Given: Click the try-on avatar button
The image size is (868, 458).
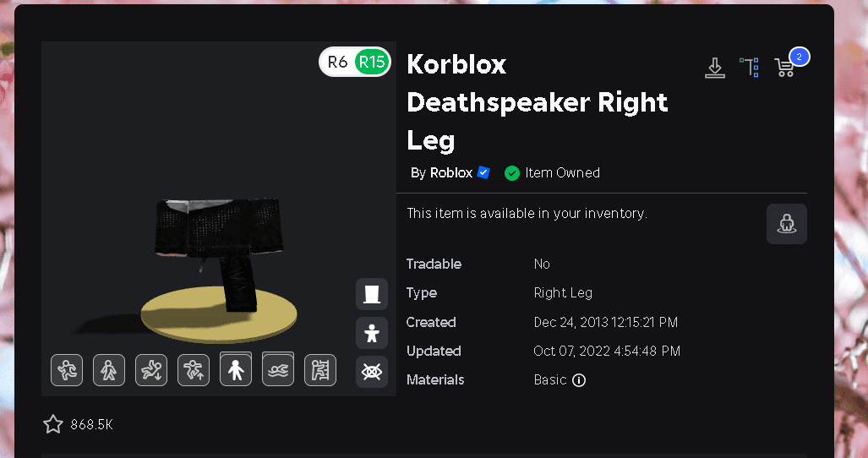Looking at the screenshot, I should coord(787,224).
